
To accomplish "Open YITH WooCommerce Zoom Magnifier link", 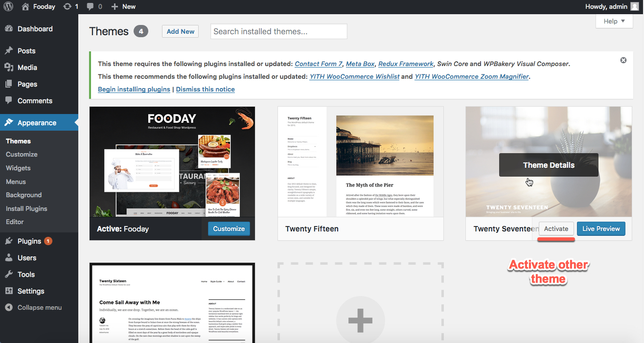I will coord(472,76).
